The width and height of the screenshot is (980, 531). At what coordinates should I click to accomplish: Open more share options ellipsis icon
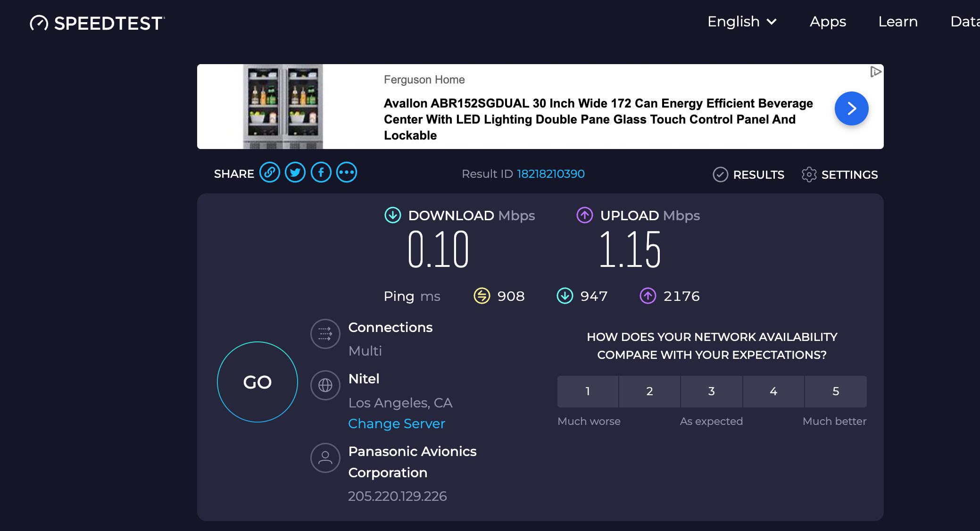tap(347, 172)
